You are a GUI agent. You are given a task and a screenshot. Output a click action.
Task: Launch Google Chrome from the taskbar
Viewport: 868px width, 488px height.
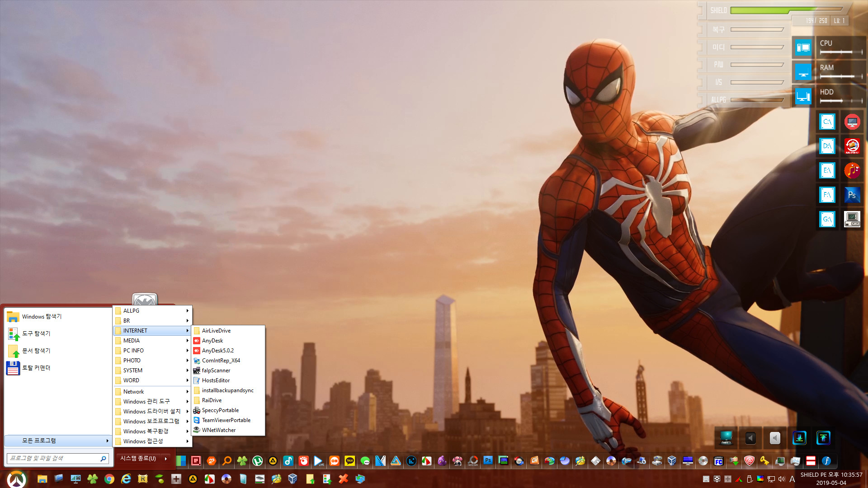click(x=109, y=479)
